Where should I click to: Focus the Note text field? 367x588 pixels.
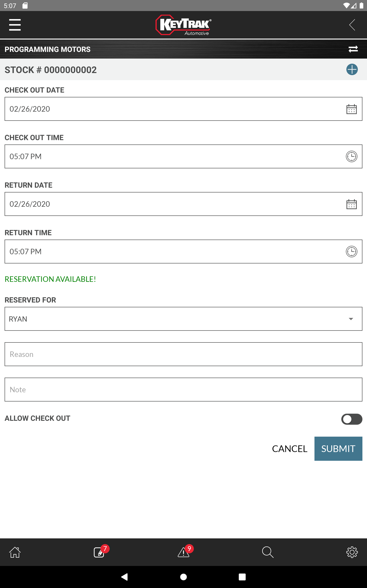pos(183,390)
